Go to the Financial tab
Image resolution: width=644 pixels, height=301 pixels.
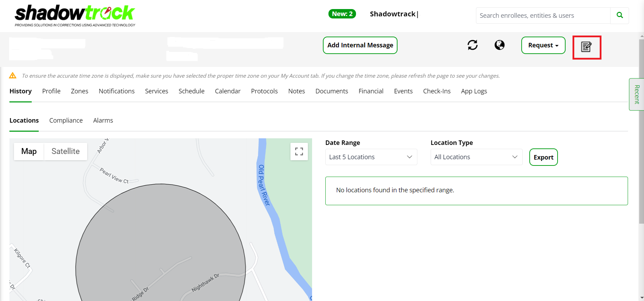pyautogui.click(x=371, y=91)
